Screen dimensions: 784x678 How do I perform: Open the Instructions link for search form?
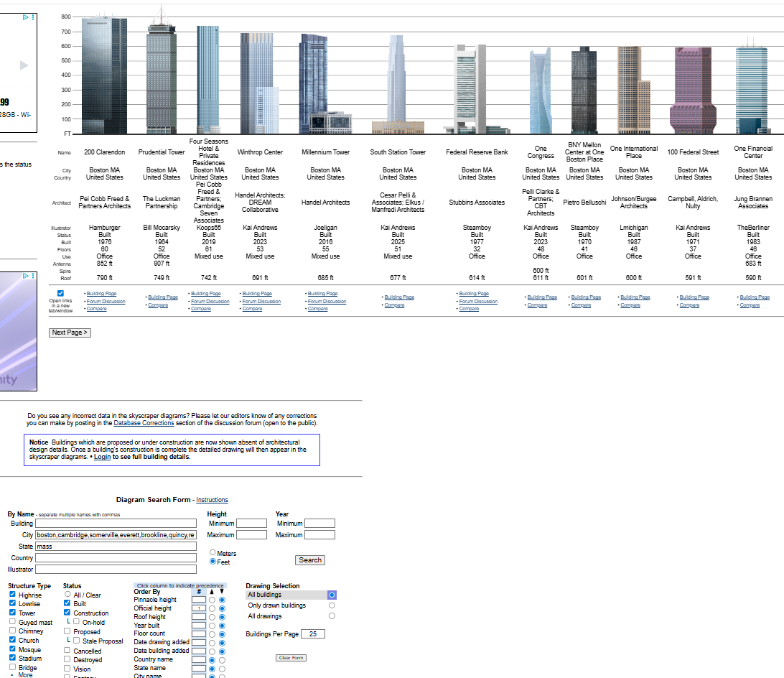tap(212, 500)
